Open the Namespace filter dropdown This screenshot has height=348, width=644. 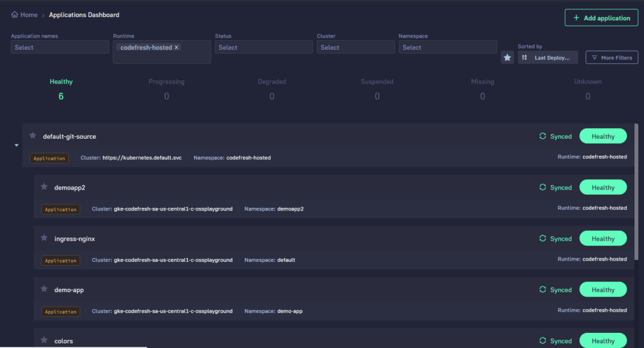[448, 47]
